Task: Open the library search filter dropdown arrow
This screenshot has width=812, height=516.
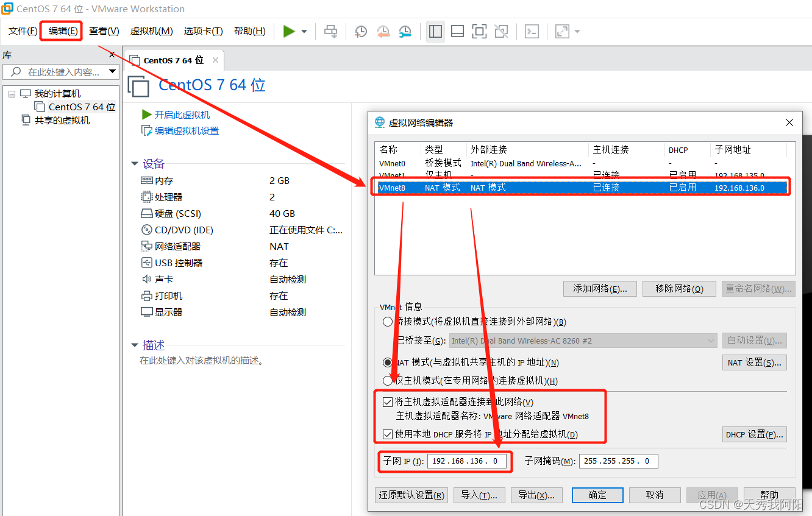Action: click(112, 72)
